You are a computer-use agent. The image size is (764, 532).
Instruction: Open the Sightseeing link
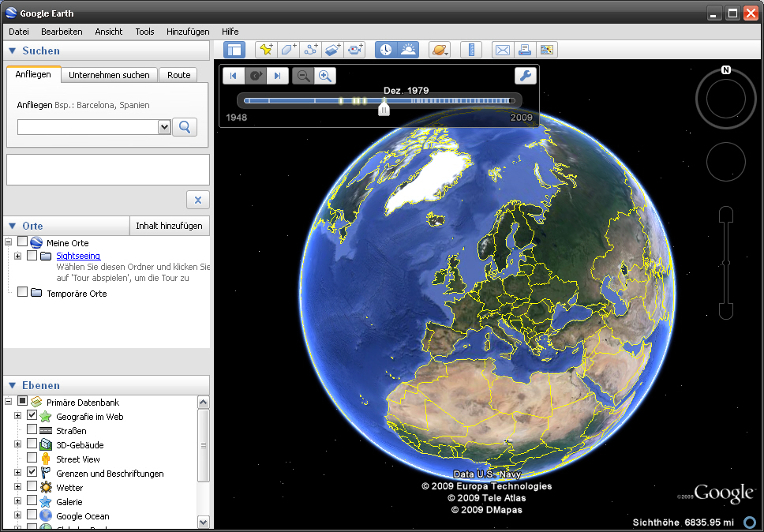tap(78, 256)
